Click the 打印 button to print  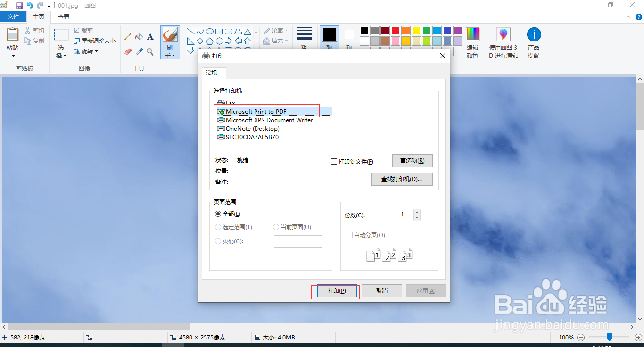point(336,291)
